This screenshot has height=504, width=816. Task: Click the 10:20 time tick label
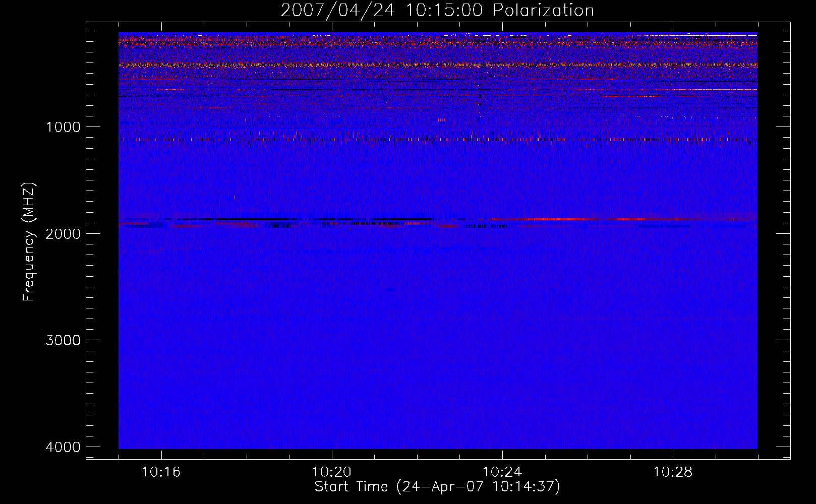tap(331, 472)
